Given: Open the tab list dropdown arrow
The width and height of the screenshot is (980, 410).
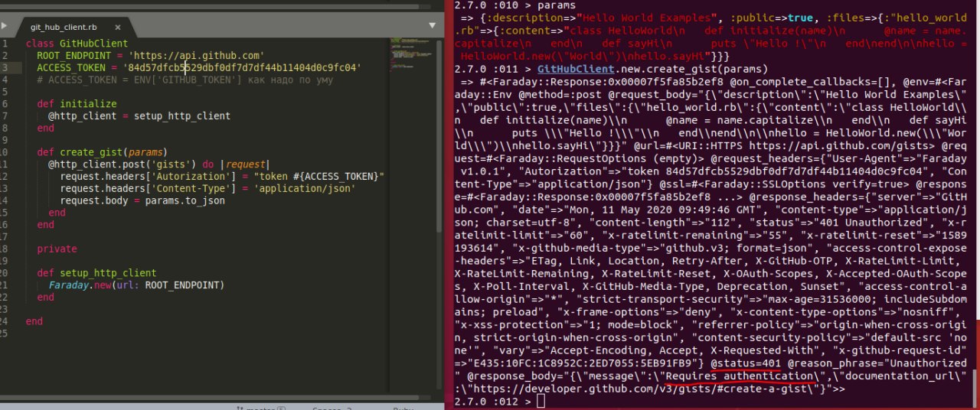Looking at the screenshot, I should click(x=432, y=25).
